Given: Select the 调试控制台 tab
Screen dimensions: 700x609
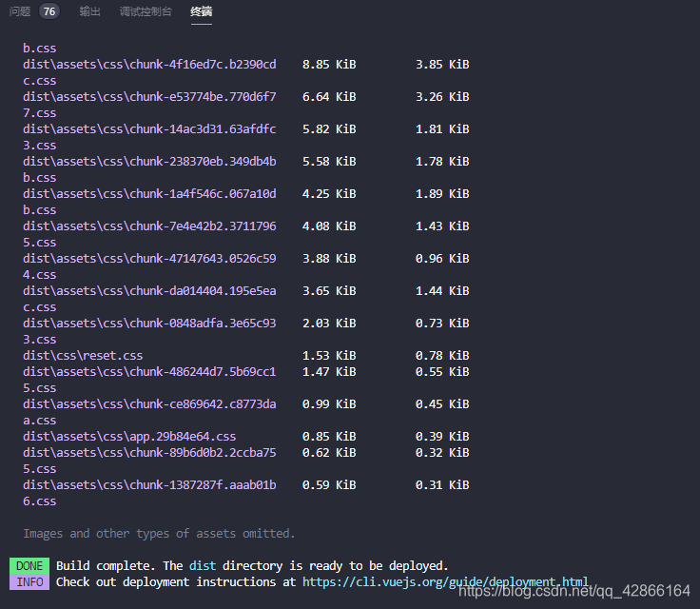Looking at the screenshot, I should coord(146,11).
